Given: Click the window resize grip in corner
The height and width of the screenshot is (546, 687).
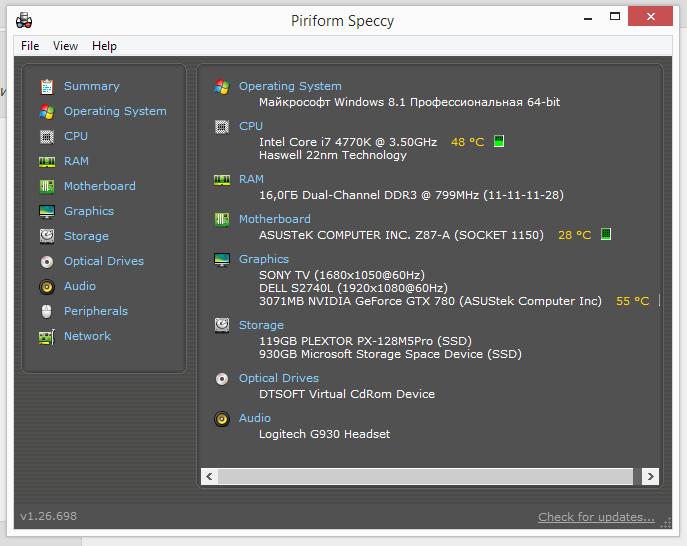Looking at the screenshot, I should 666,522.
